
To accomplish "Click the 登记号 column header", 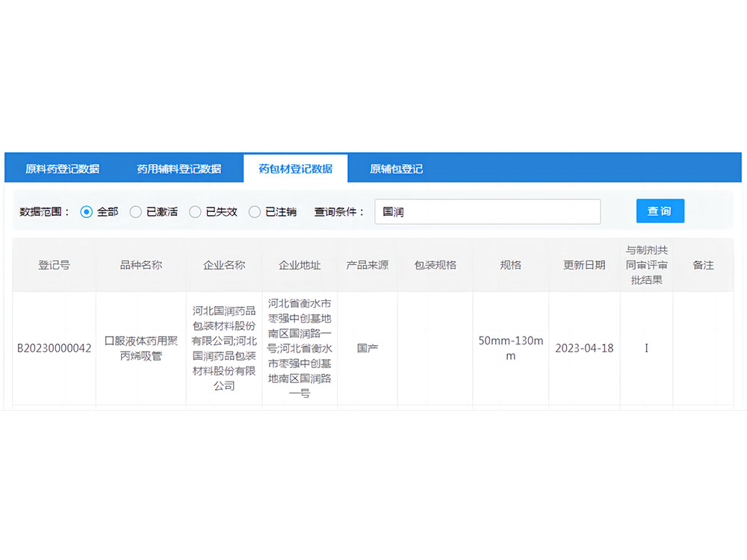I will coord(52,265).
